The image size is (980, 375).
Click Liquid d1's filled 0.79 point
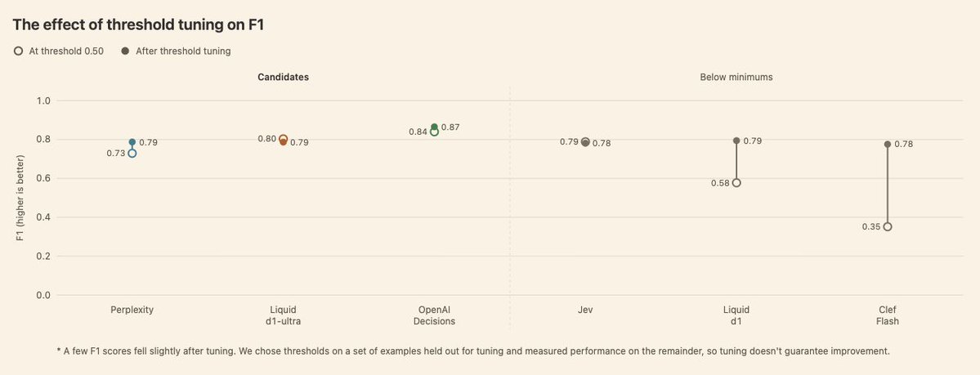736,141
